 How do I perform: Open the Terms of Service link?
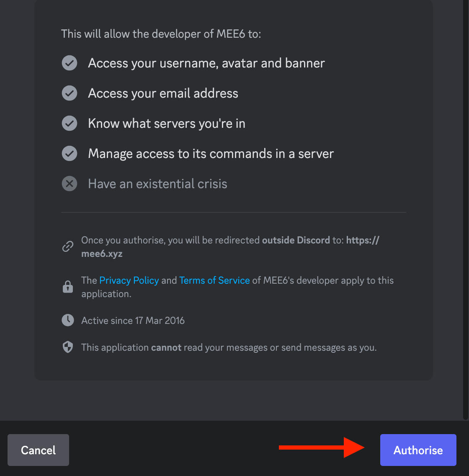214,280
